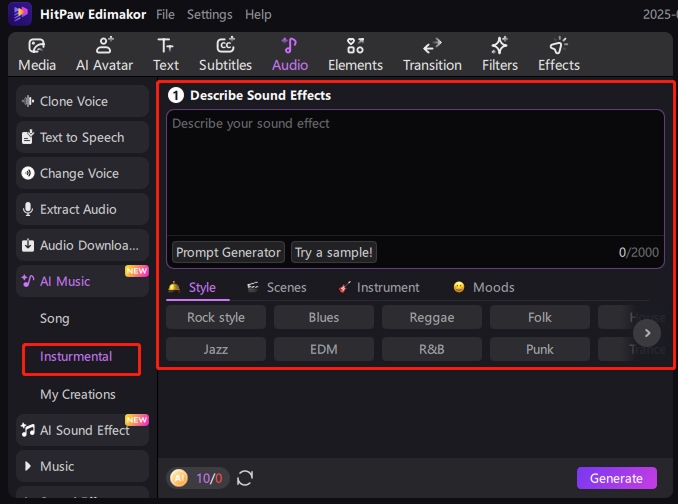Open the Transition panel

click(x=432, y=54)
